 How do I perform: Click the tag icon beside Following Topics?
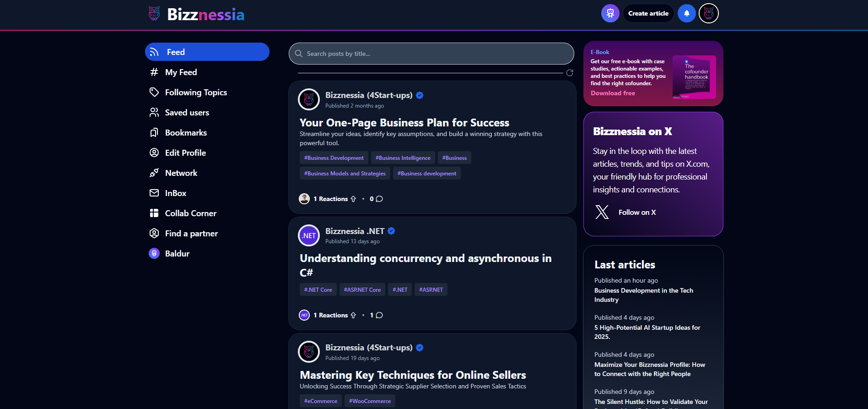tap(154, 93)
